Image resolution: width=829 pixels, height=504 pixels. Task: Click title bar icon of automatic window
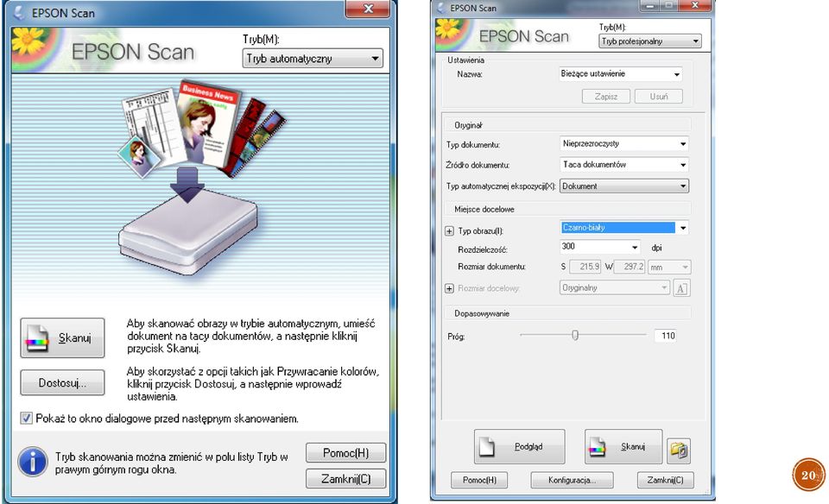click(19, 13)
